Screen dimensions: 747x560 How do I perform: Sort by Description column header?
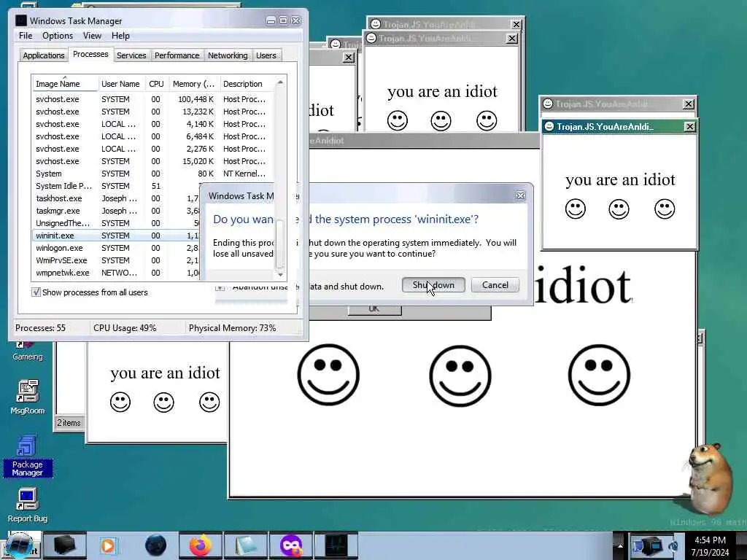click(x=247, y=84)
